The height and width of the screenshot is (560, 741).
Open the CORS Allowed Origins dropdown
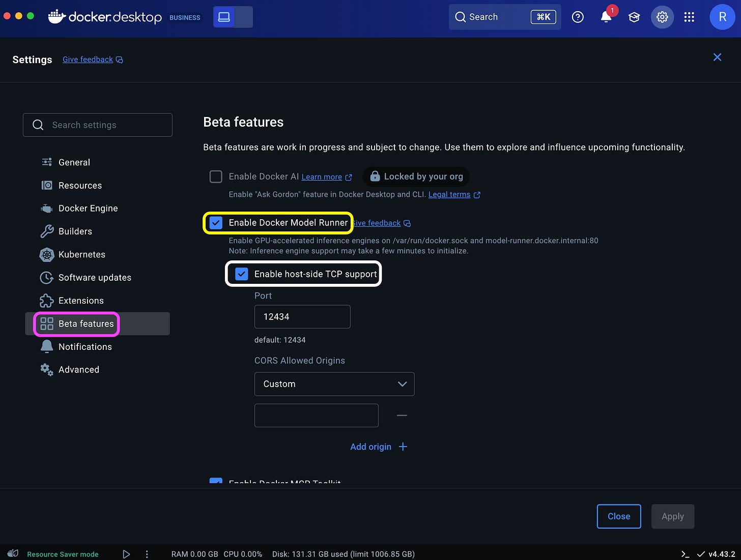click(x=334, y=384)
